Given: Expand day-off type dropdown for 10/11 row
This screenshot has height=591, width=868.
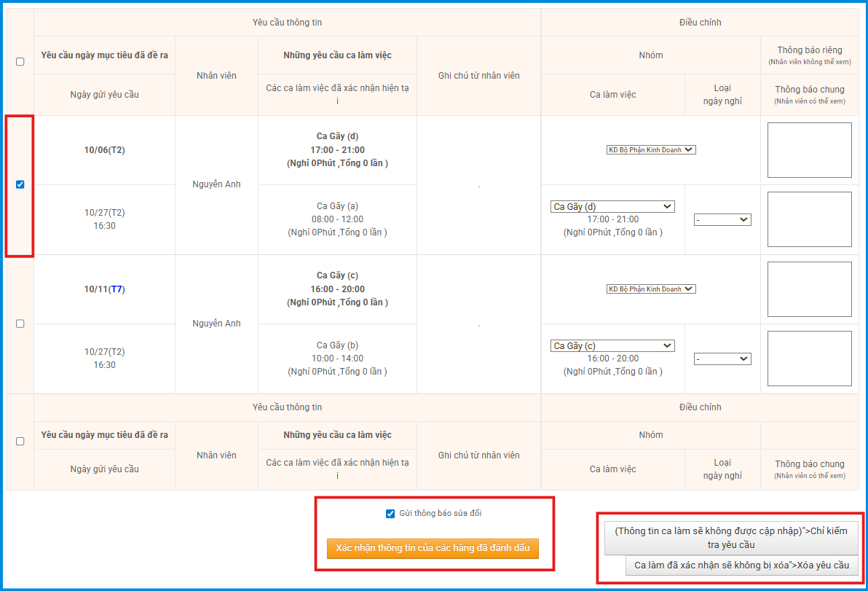Looking at the screenshot, I should [x=722, y=359].
